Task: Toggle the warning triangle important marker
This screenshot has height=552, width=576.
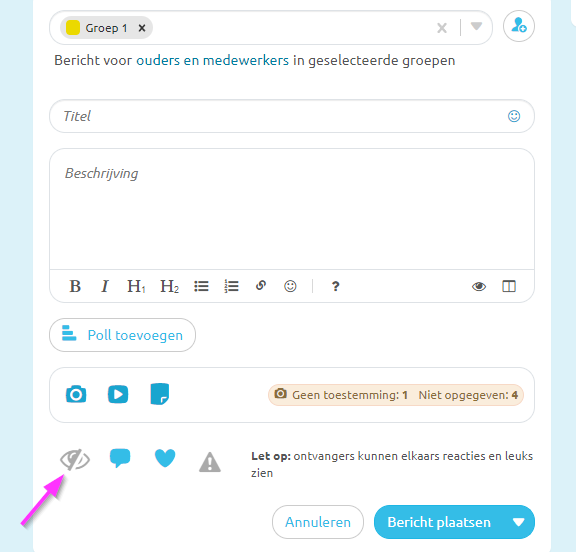Action: [x=210, y=462]
